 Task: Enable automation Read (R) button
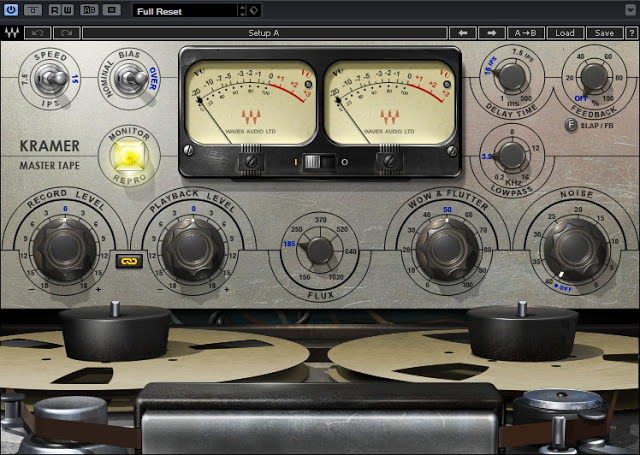[56, 10]
